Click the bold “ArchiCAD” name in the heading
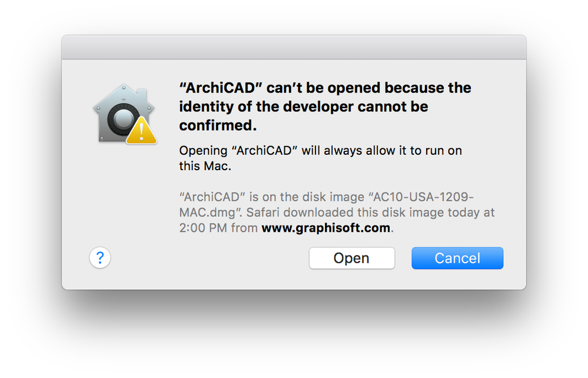The width and height of the screenshot is (588, 378). [221, 88]
